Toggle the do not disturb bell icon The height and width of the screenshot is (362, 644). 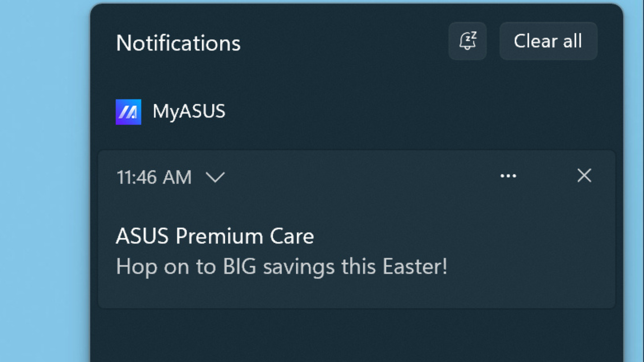467,41
